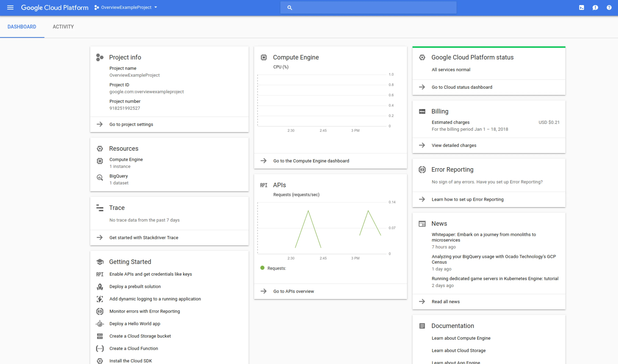Click the estimated charges USD $0.21 value

point(549,122)
